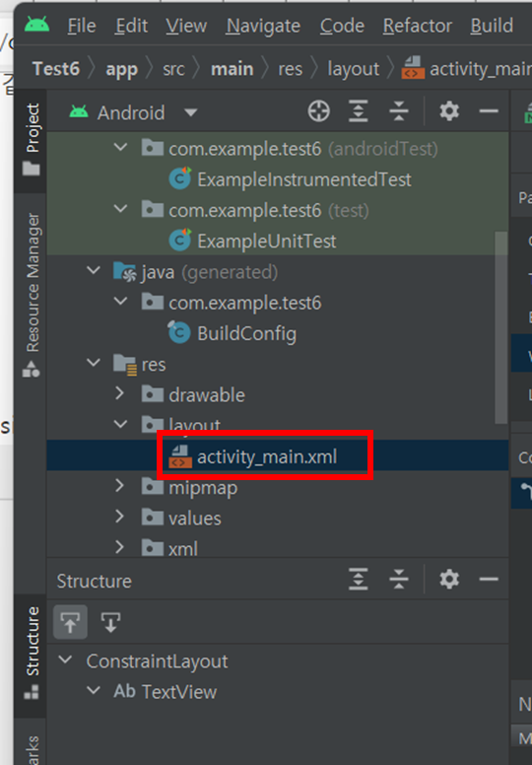Open Structure panel gear options
Screen dimensions: 532x765
coord(449,580)
